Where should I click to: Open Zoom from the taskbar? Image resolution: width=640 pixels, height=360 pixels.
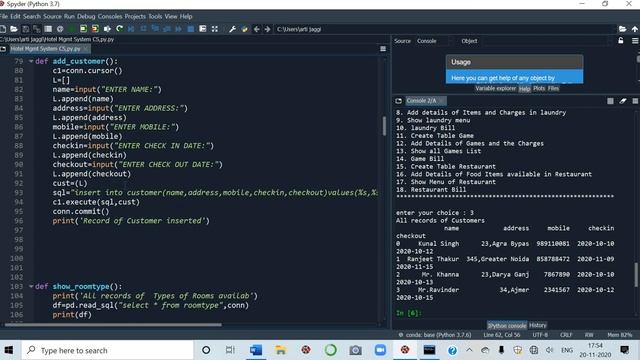tap(380, 350)
